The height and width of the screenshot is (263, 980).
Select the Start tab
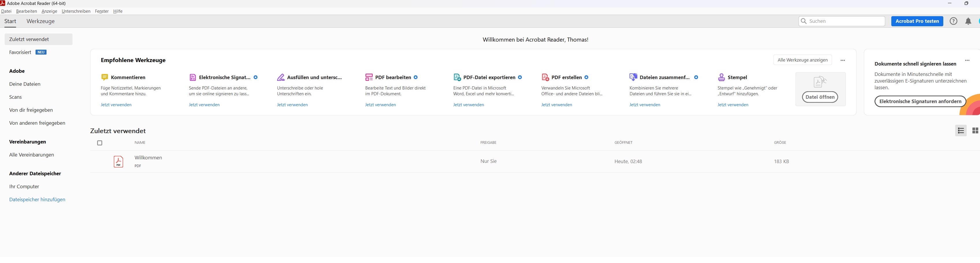[10, 21]
